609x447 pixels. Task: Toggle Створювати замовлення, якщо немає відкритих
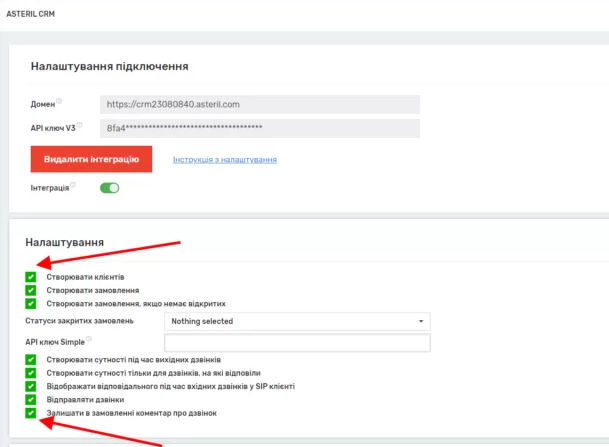point(31,303)
